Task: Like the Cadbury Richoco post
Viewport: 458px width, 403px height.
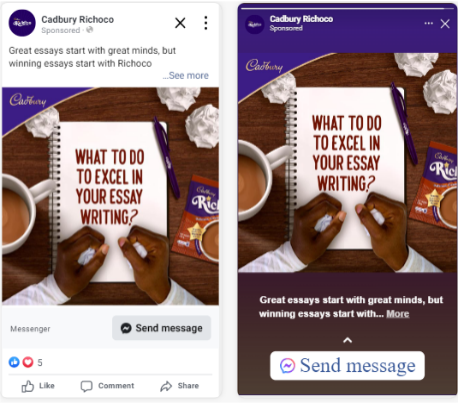Action: [38, 386]
